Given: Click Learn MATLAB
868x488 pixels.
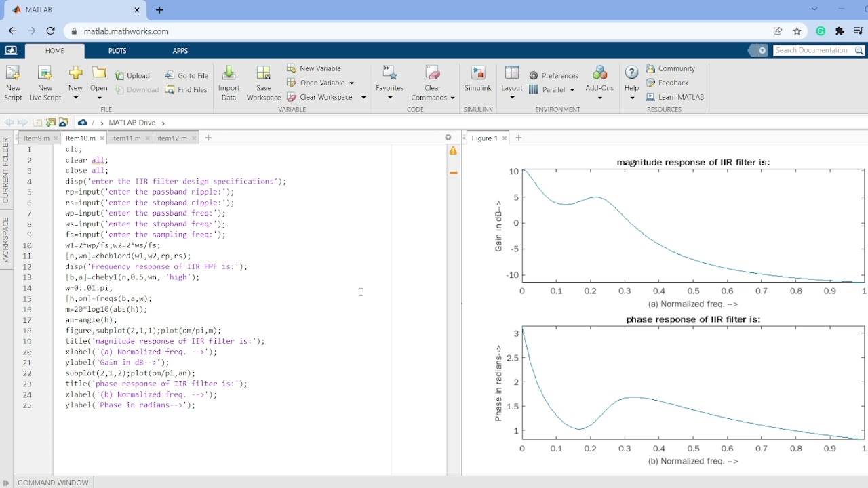Looking at the screenshot, I should [675, 97].
